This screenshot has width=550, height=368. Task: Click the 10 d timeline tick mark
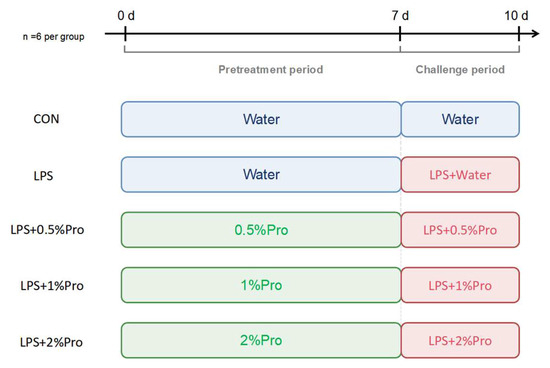(519, 34)
